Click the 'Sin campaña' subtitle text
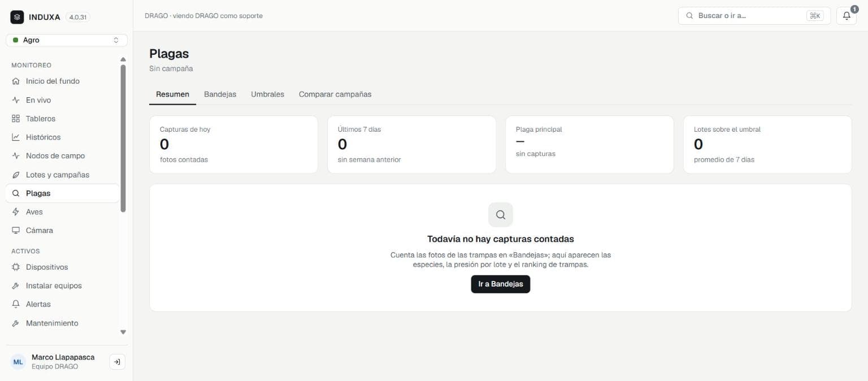 click(171, 68)
